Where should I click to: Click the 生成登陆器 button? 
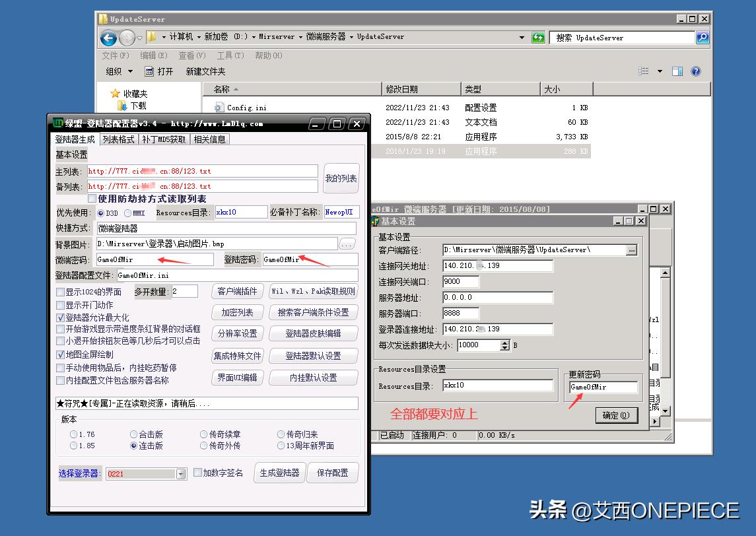[279, 473]
